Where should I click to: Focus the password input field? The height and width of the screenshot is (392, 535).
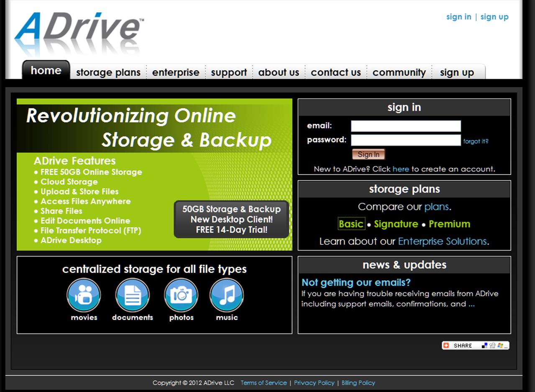tap(406, 140)
